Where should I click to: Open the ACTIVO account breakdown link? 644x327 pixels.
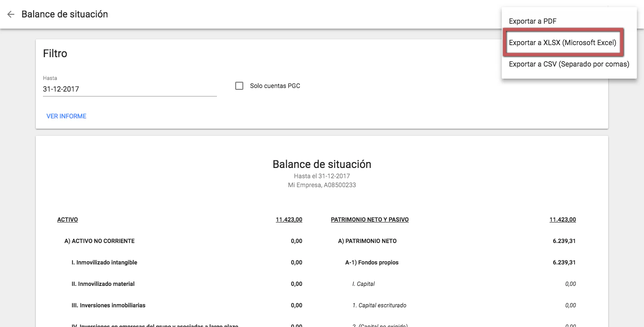(x=67, y=219)
